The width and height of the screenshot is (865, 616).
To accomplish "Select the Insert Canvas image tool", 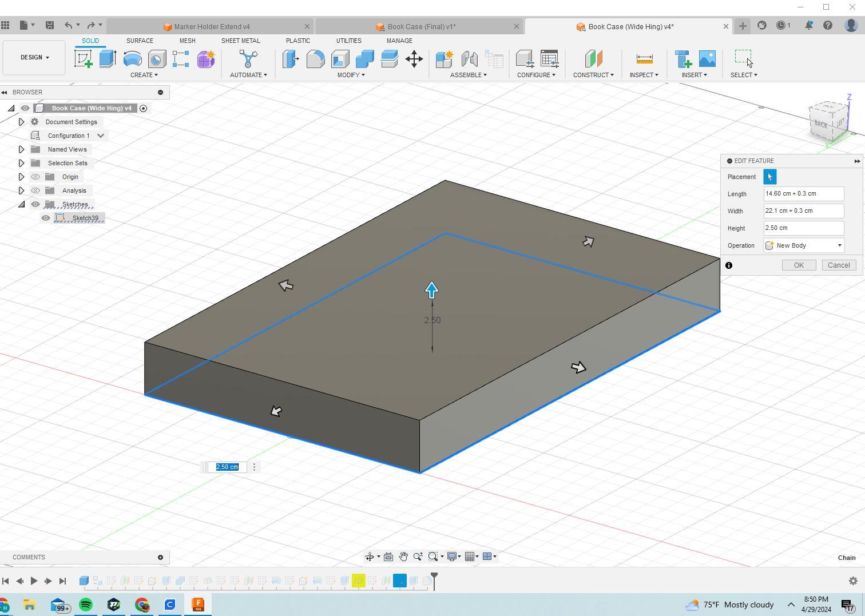I will pos(707,59).
